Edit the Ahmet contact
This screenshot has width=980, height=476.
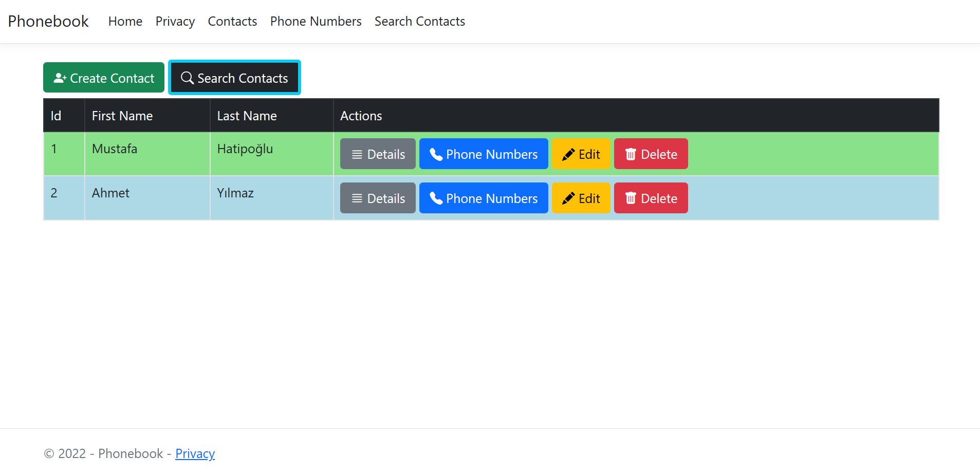point(581,198)
